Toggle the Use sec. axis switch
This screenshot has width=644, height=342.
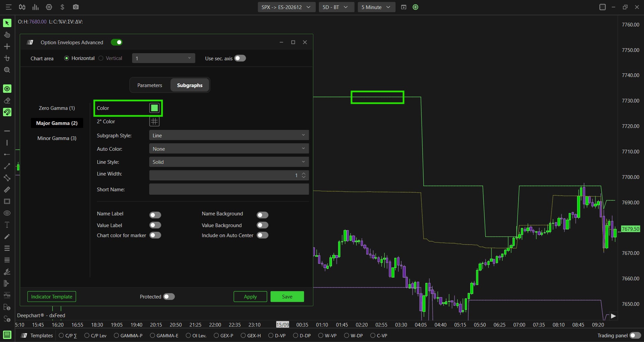pyautogui.click(x=240, y=58)
